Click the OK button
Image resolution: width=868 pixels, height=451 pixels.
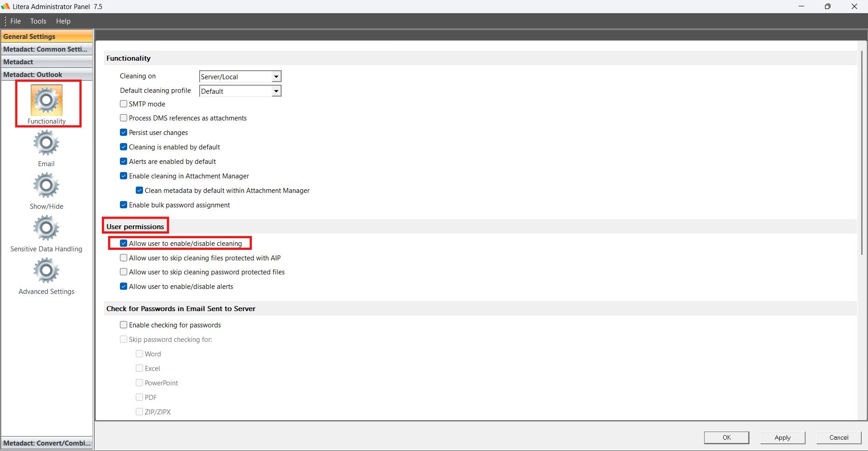coord(726,437)
